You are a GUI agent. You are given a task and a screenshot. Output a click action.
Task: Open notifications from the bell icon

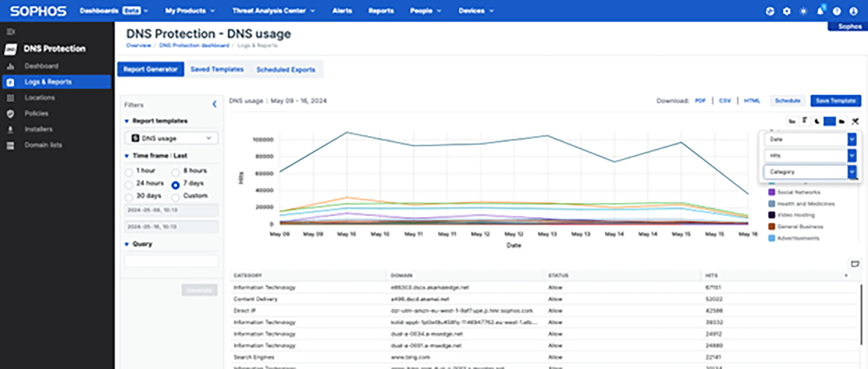820,10
